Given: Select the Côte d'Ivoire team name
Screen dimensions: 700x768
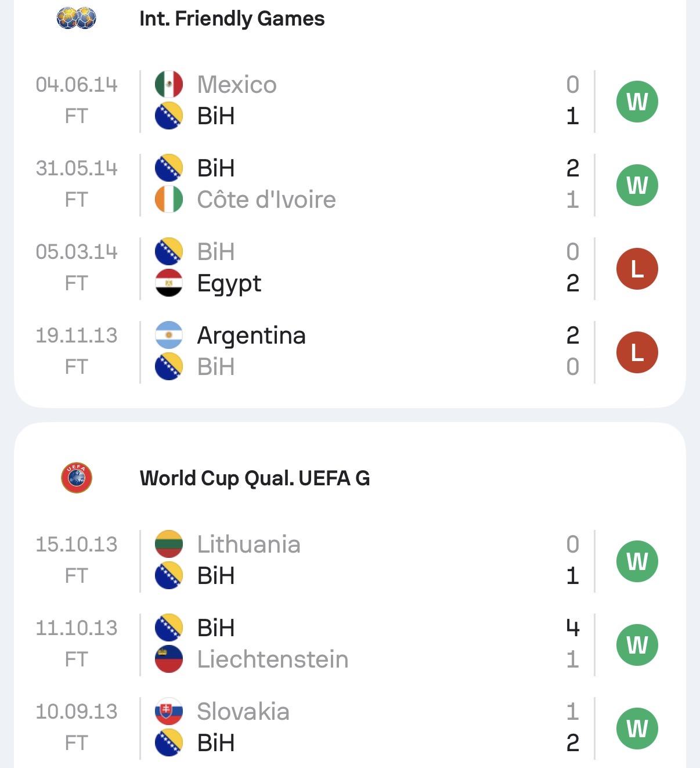Looking at the screenshot, I should pyautogui.click(x=266, y=200).
